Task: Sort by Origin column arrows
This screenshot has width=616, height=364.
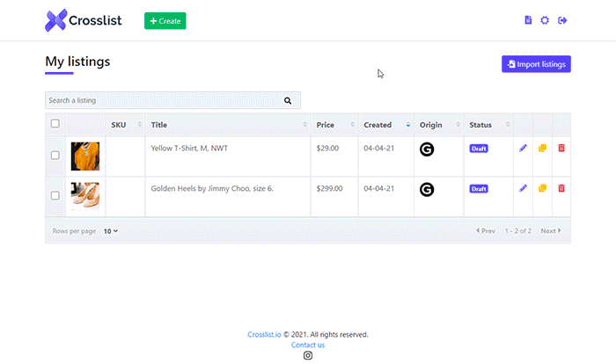Action: pos(458,125)
